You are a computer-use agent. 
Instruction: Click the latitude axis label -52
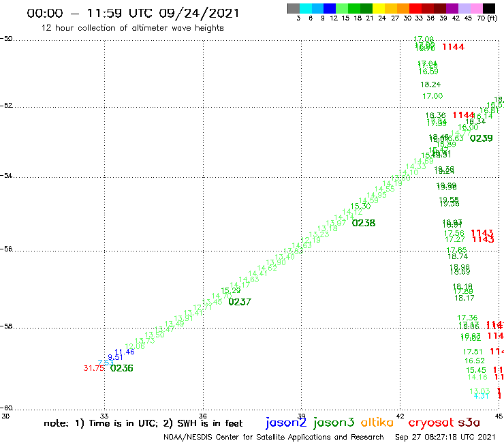(6, 106)
